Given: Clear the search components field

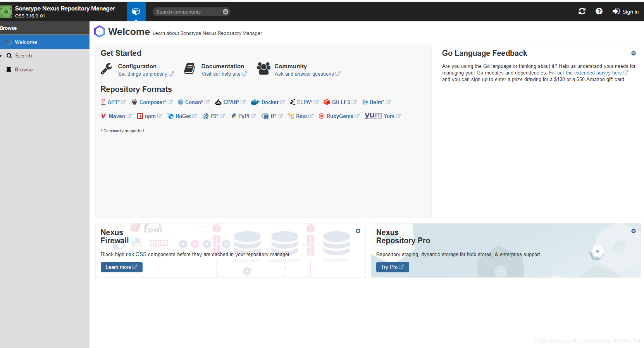Looking at the screenshot, I should tap(226, 12).
